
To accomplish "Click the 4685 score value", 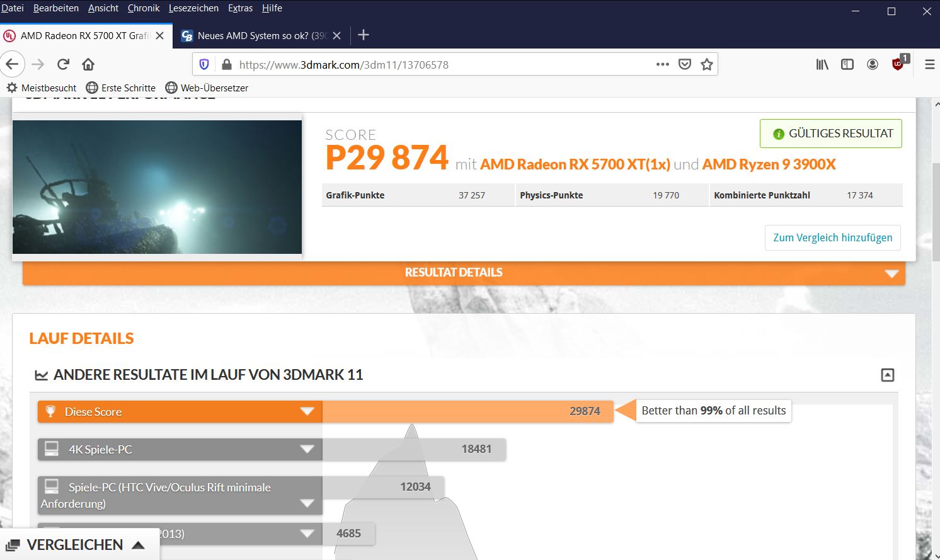I will (348, 534).
